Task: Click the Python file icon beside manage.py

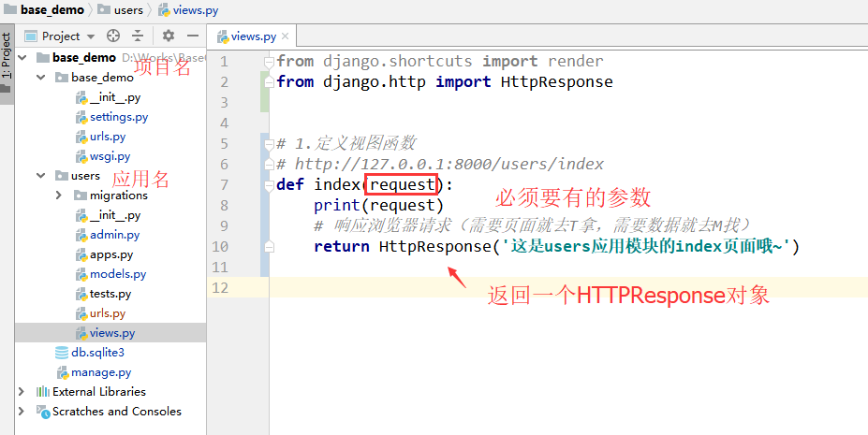Action: coord(63,372)
